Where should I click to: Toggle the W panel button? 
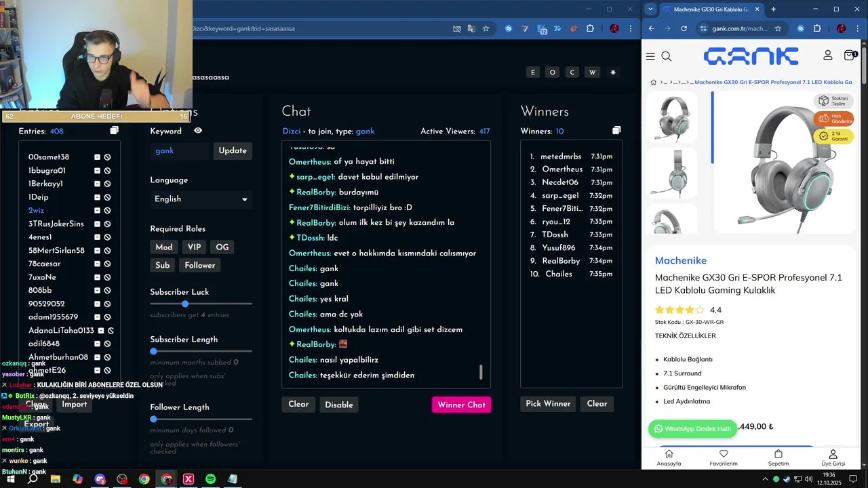point(593,73)
